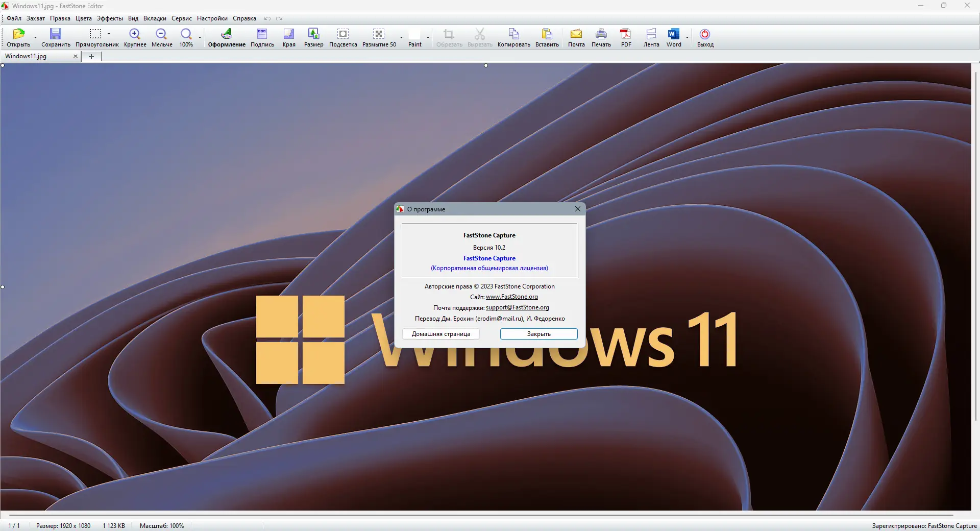Viewport: 980px width, 531px height.
Task: Open the Эффекты menu
Action: pyautogui.click(x=110, y=18)
